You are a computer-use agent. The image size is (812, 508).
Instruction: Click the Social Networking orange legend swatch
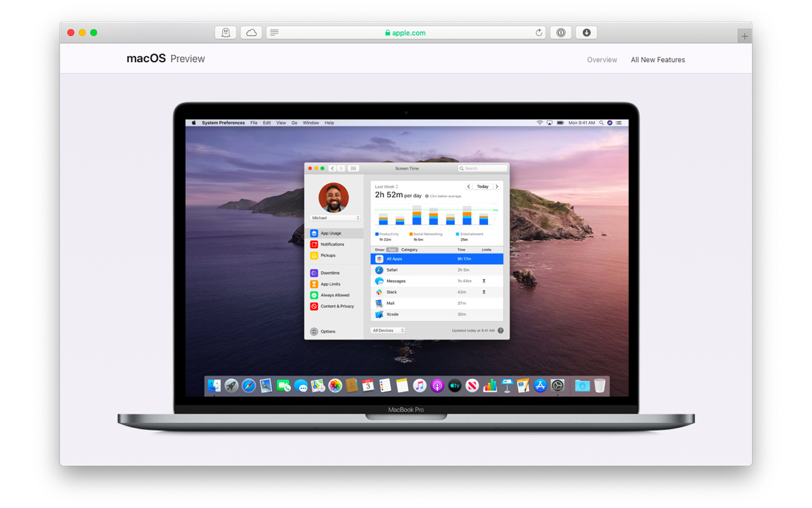pos(411,234)
